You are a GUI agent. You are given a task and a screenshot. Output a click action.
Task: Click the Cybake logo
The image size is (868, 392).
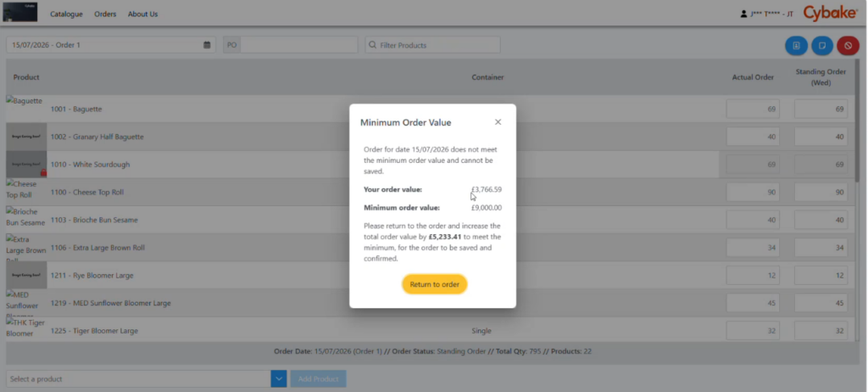click(830, 14)
